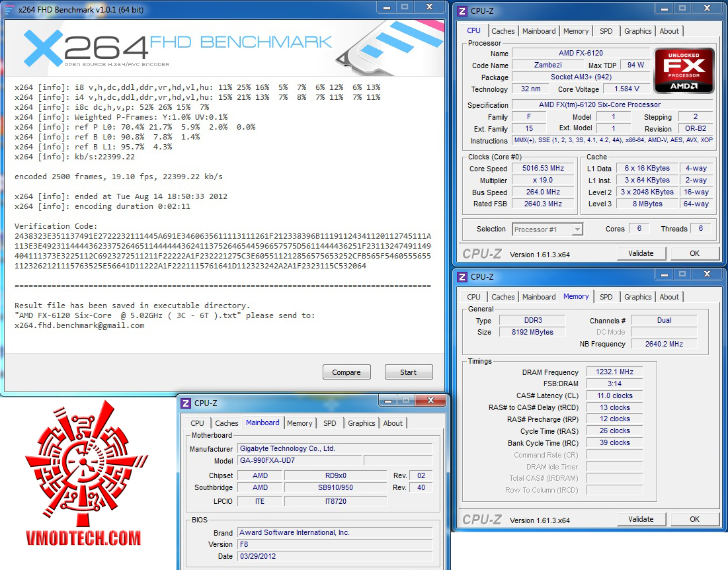Click the Level 3 8 MBytes cache field

pyautogui.click(x=647, y=204)
